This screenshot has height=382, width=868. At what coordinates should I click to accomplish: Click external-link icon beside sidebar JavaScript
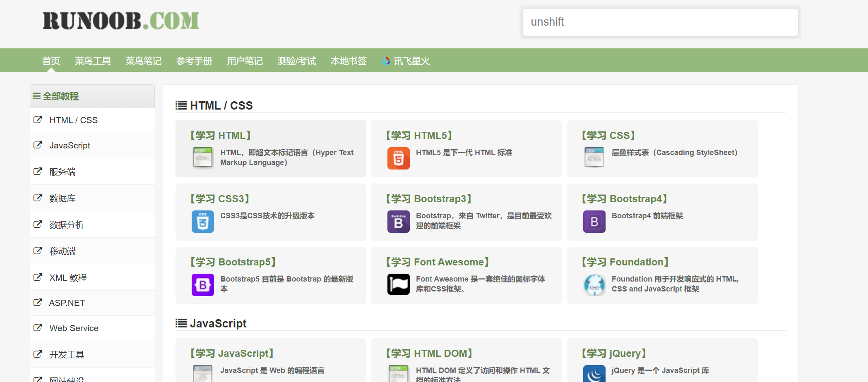[38, 145]
